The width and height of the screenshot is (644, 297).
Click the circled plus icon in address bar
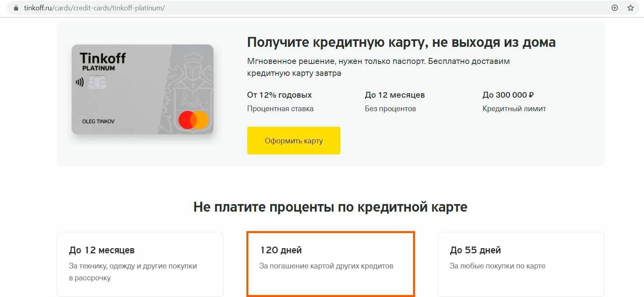click(x=615, y=8)
